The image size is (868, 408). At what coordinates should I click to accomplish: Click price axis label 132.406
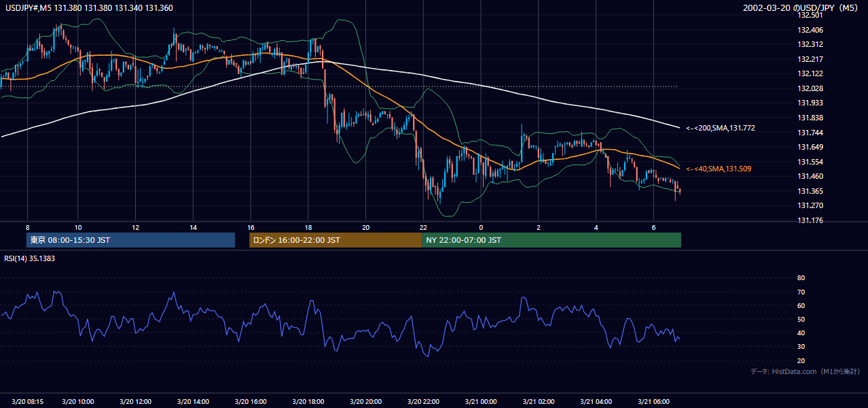click(x=810, y=30)
